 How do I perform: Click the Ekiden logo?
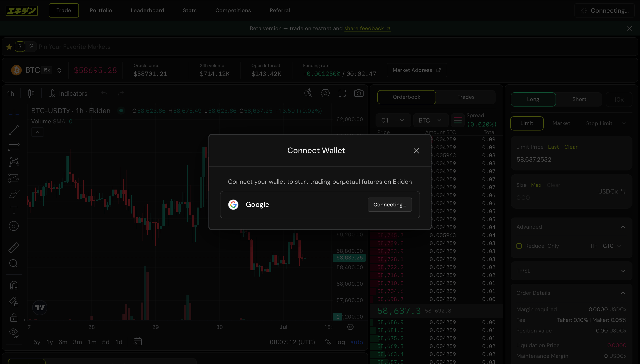pos(22,10)
